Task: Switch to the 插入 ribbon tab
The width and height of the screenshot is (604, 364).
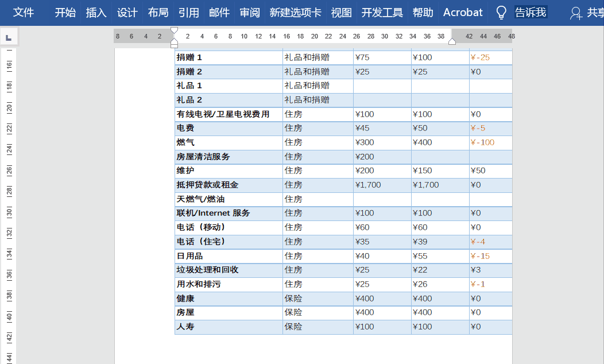Action: pyautogui.click(x=96, y=13)
